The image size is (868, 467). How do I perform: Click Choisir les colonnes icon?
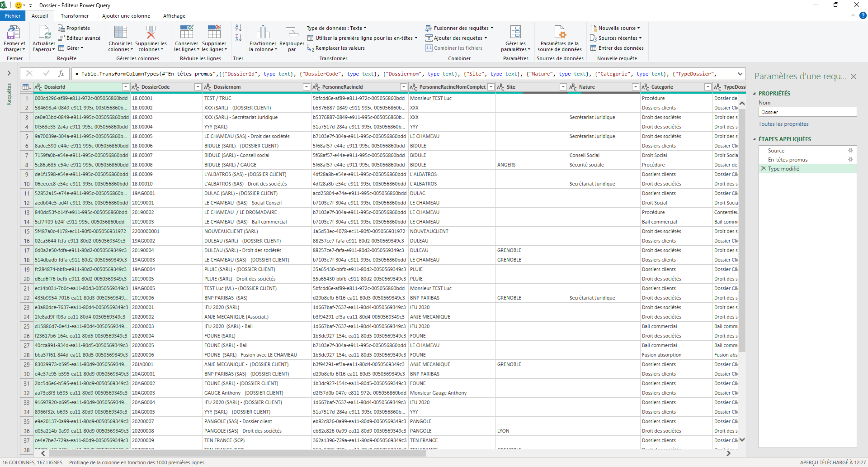point(120,32)
